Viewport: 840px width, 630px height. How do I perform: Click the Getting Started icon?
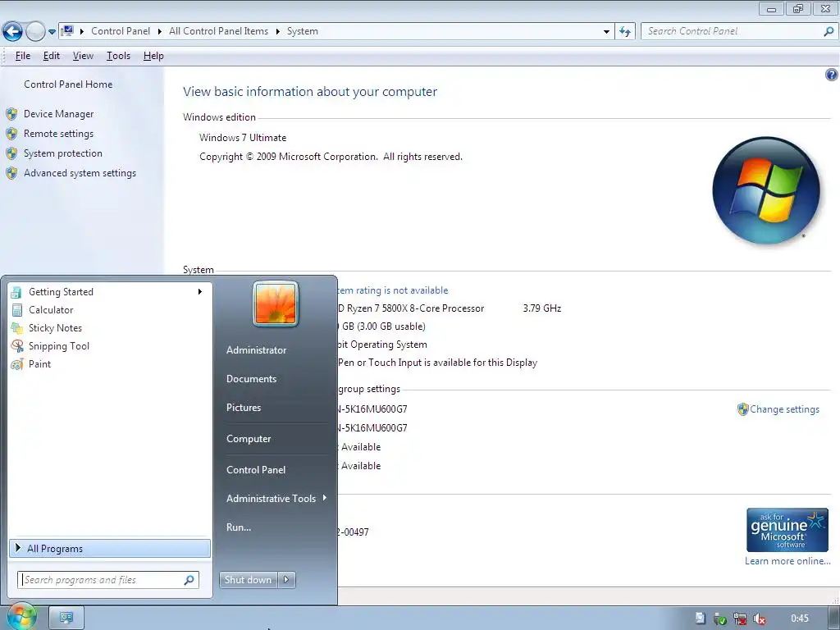coord(17,292)
